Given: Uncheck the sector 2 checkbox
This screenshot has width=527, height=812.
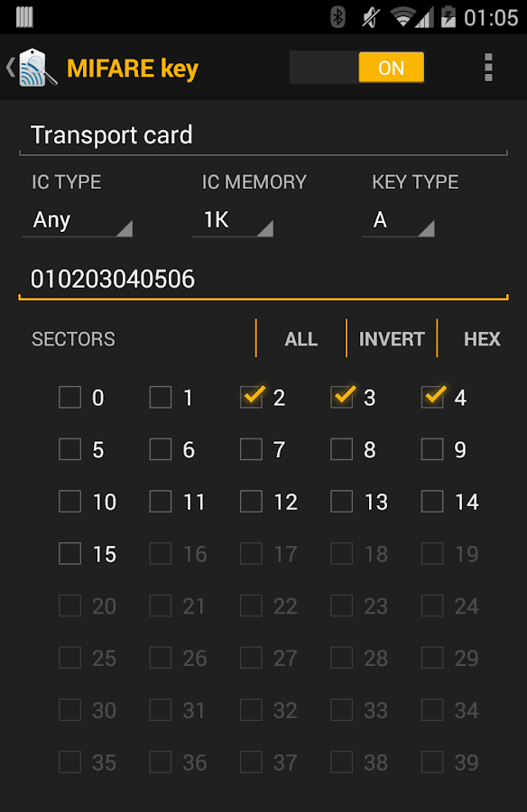Looking at the screenshot, I should point(251,396).
